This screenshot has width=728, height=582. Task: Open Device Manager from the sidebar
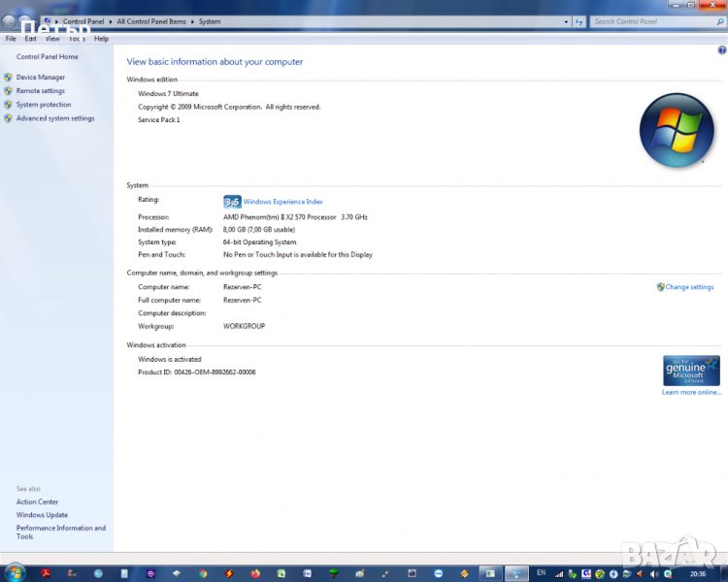click(41, 77)
